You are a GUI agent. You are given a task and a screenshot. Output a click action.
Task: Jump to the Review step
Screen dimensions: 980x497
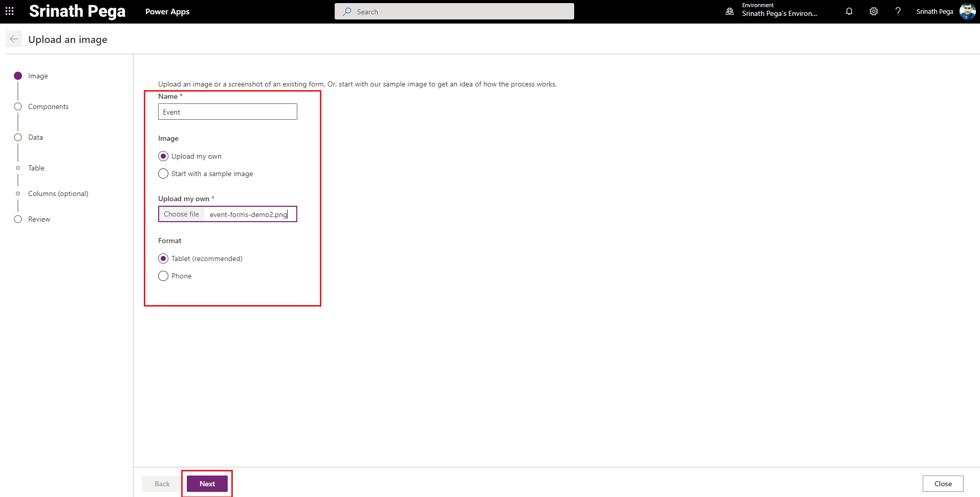(39, 219)
